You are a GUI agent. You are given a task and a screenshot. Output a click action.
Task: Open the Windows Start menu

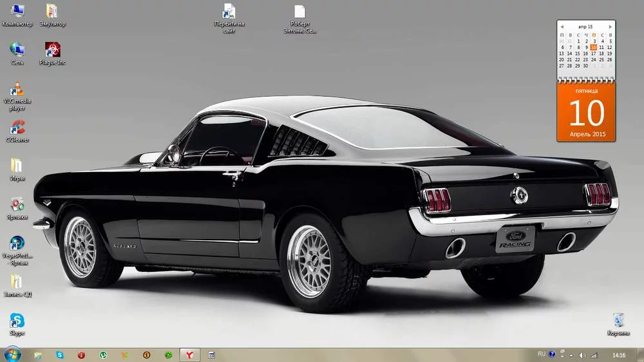point(12,354)
